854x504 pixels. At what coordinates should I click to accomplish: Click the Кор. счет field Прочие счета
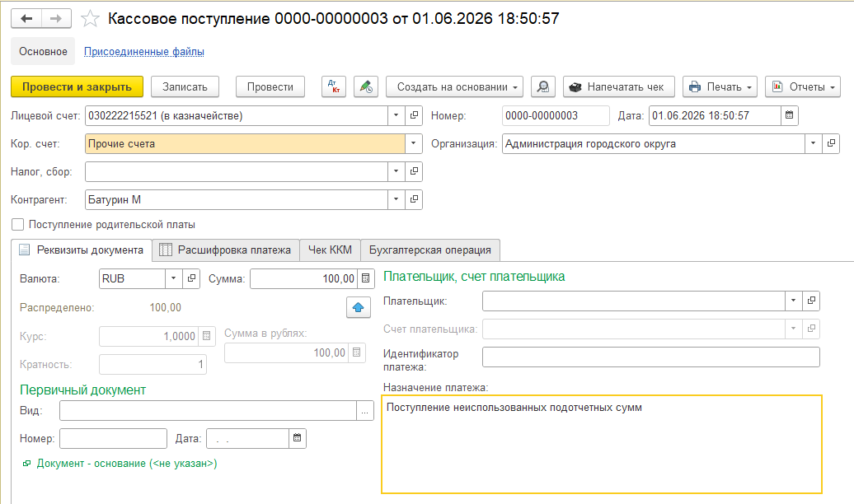pos(245,143)
